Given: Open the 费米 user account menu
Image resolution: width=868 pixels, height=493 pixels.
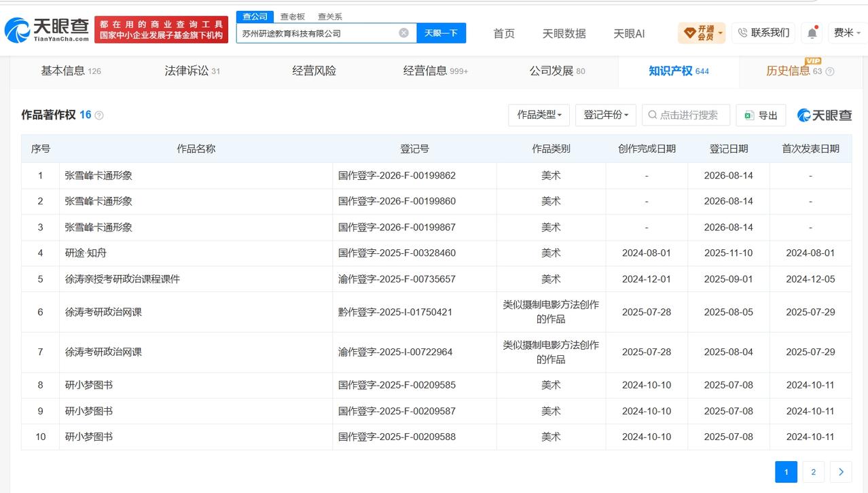Looking at the screenshot, I should (x=848, y=33).
